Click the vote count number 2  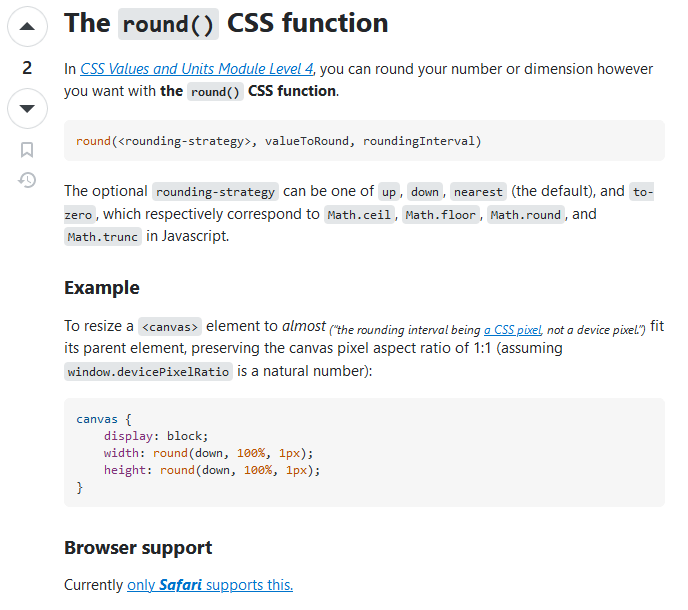click(x=27, y=68)
